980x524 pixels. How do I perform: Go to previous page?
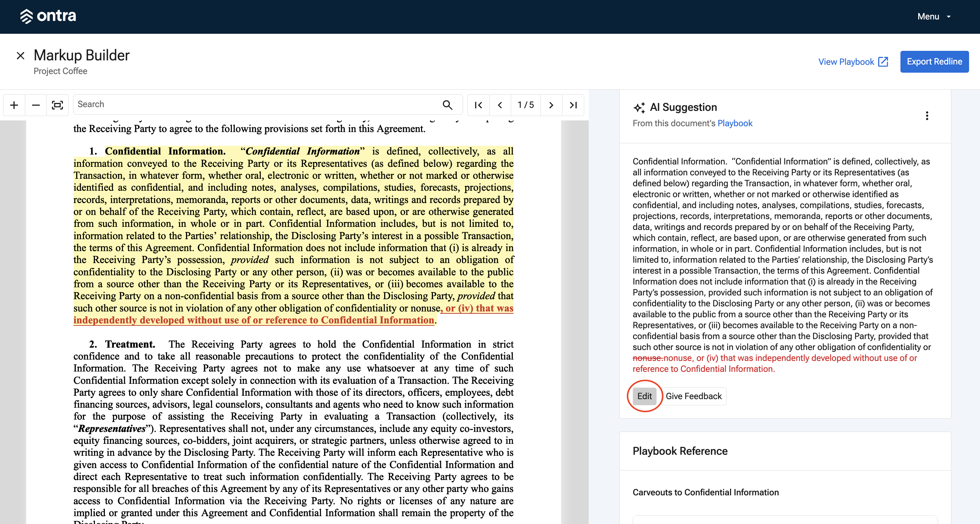tap(500, 105)
